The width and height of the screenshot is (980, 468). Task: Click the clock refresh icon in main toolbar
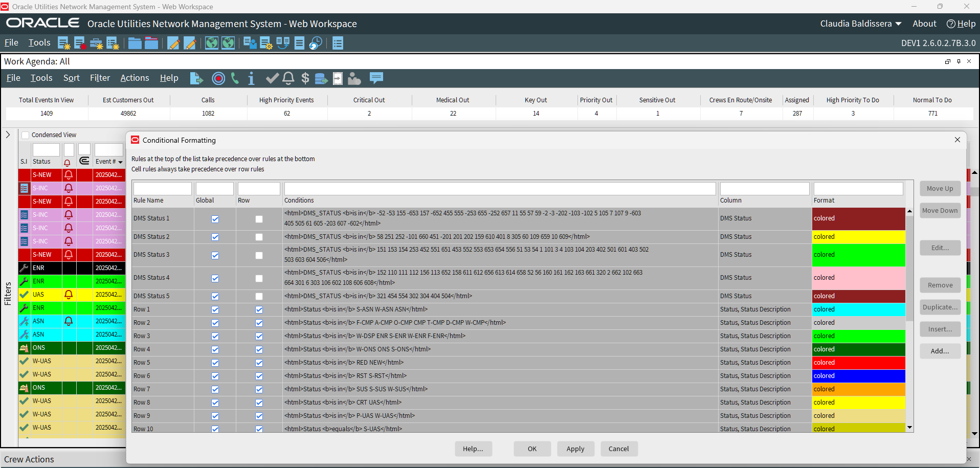pos(316,43)
